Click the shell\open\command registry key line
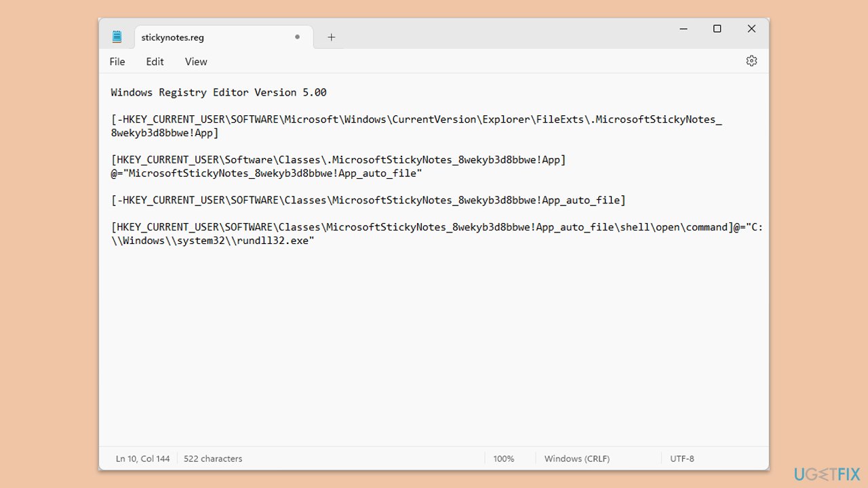Viewport: 868px width, 488px height. pos(437,228)
